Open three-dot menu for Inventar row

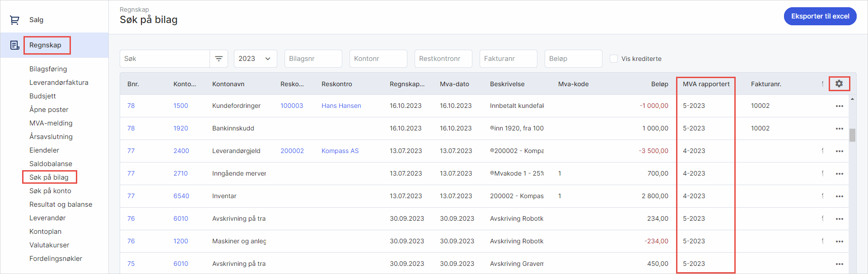839,196
